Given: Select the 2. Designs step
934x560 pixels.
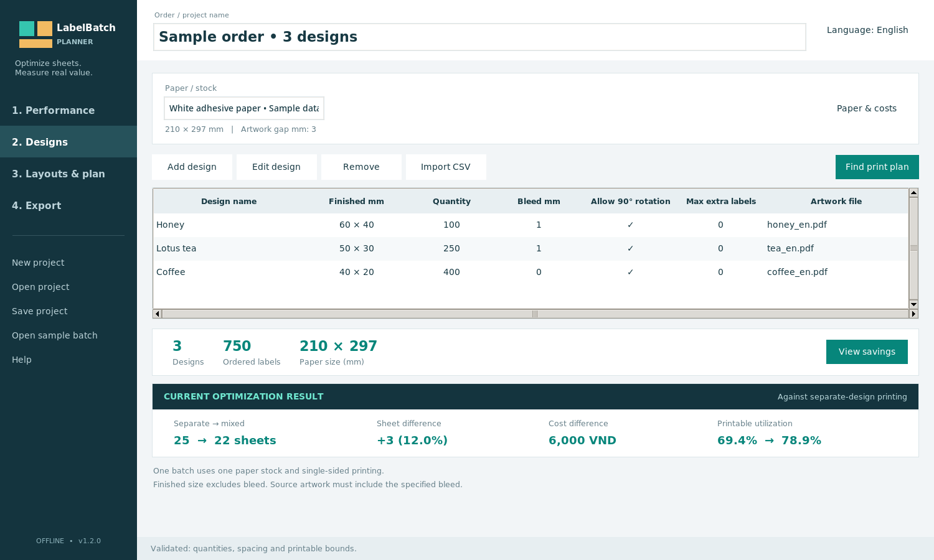Looking at the screenshot, I should [68, 142].
